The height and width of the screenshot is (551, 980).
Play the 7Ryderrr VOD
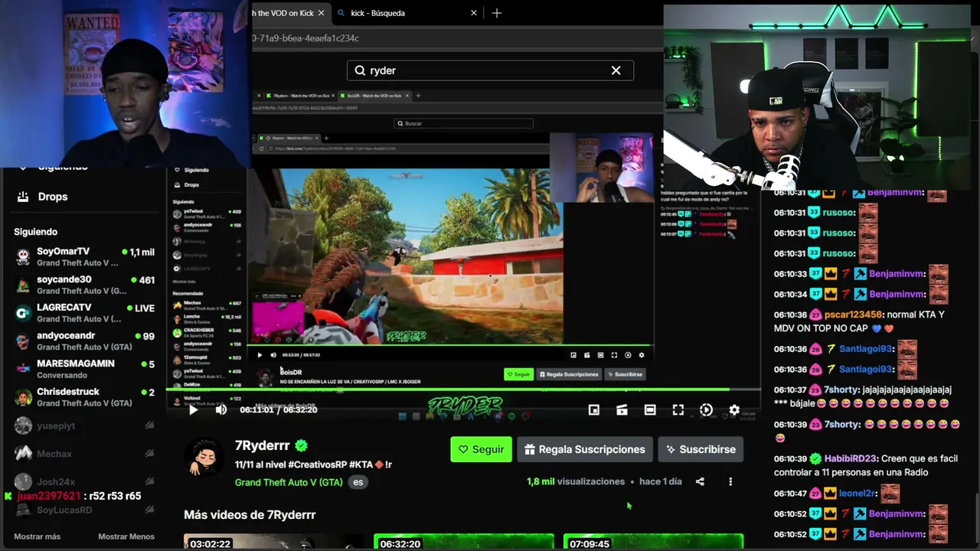pos(193,410)
